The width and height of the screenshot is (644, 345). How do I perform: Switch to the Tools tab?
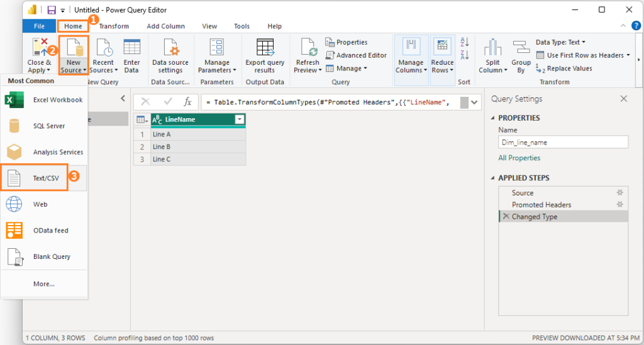242,26
